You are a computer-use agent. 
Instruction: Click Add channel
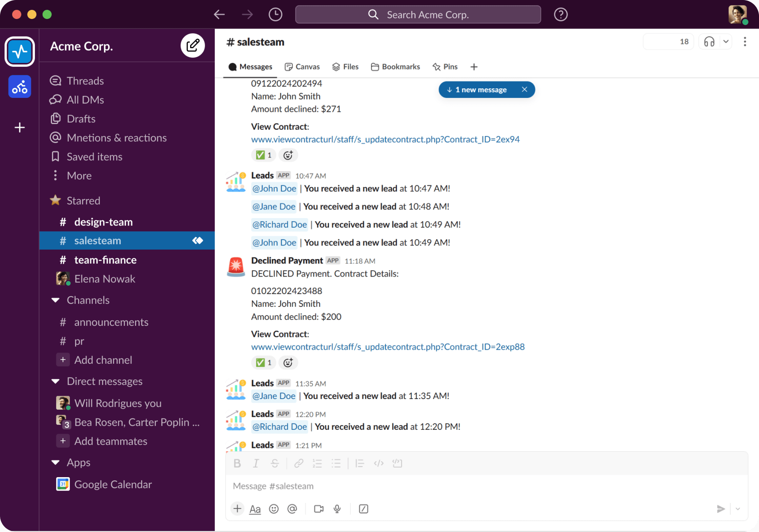[x=95, y=360]
